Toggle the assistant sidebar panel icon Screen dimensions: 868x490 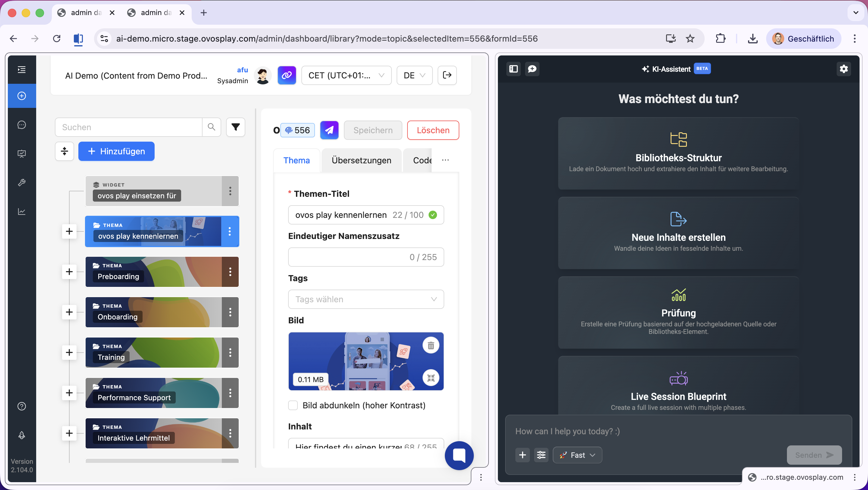tap(513, 69)
